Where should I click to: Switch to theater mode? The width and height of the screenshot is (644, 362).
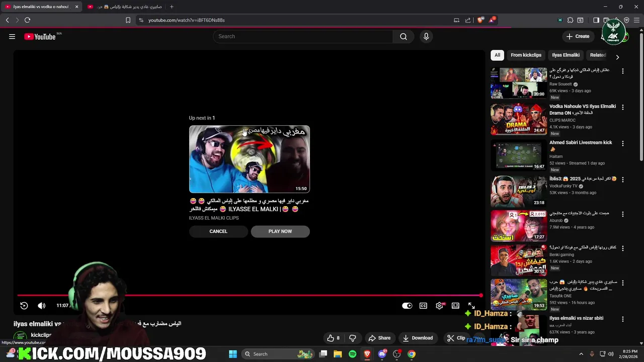[455, 305]
